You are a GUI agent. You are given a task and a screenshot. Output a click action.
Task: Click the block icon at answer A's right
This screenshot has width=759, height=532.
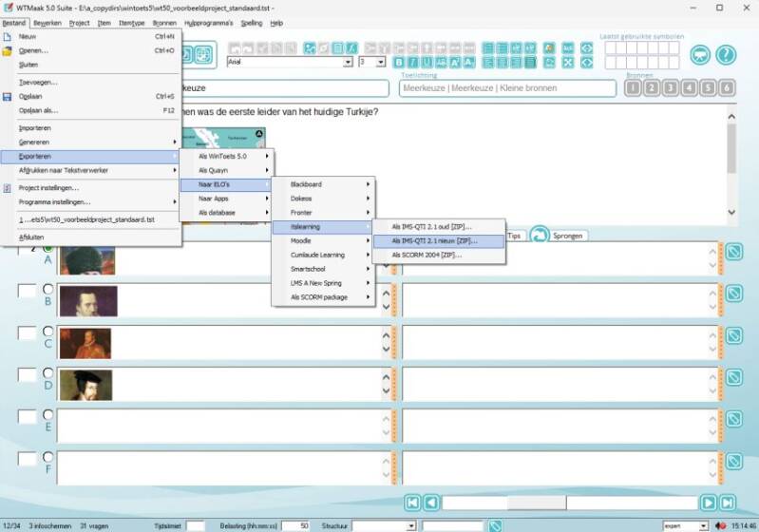(x=734, y=251)
